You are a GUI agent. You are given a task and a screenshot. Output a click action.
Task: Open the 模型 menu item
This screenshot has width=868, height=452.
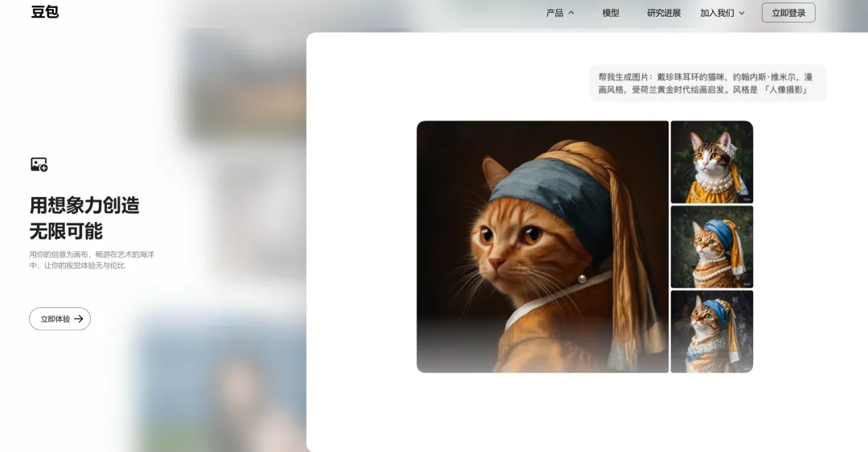click(x=611, y=13)
